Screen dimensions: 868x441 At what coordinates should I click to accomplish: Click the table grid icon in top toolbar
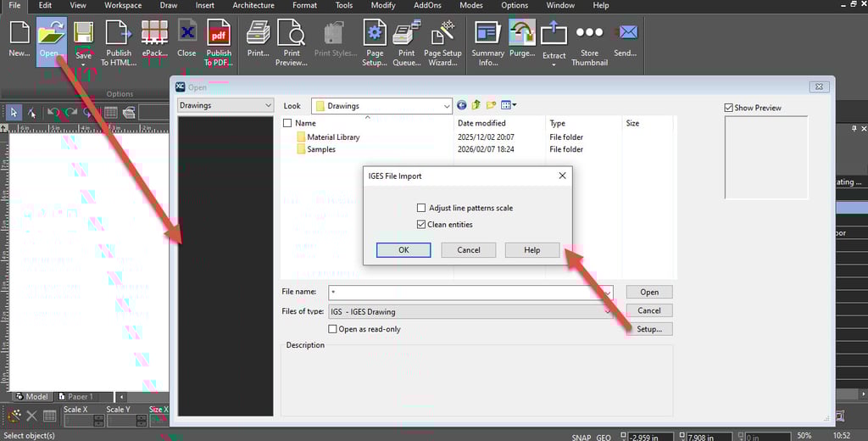click(x=111, y=113)
